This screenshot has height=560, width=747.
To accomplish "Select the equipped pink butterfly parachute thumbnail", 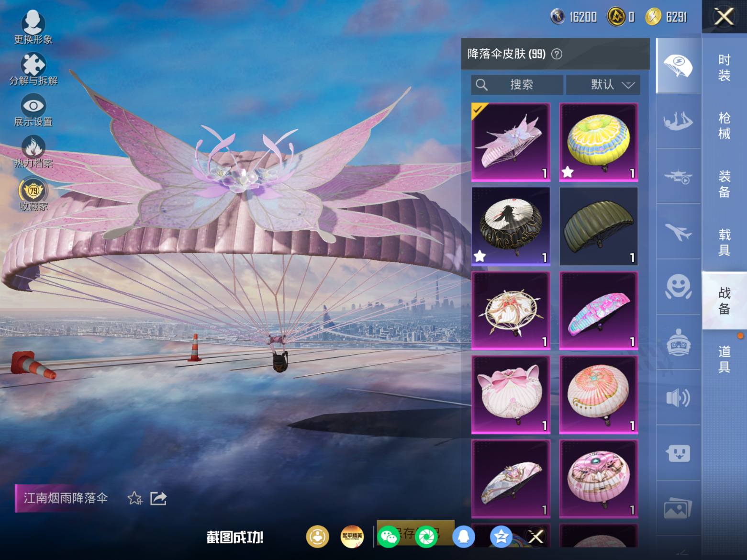I will pos(511,142).
